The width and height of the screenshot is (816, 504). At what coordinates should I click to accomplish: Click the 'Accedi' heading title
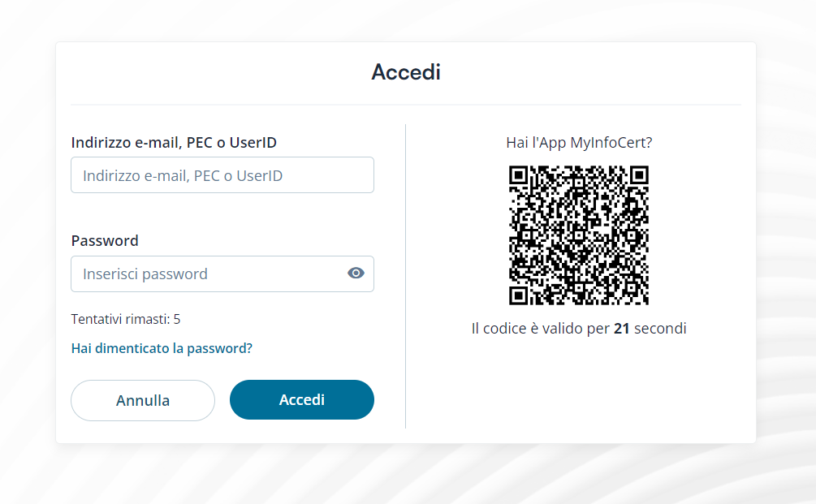tap(406, 72)
